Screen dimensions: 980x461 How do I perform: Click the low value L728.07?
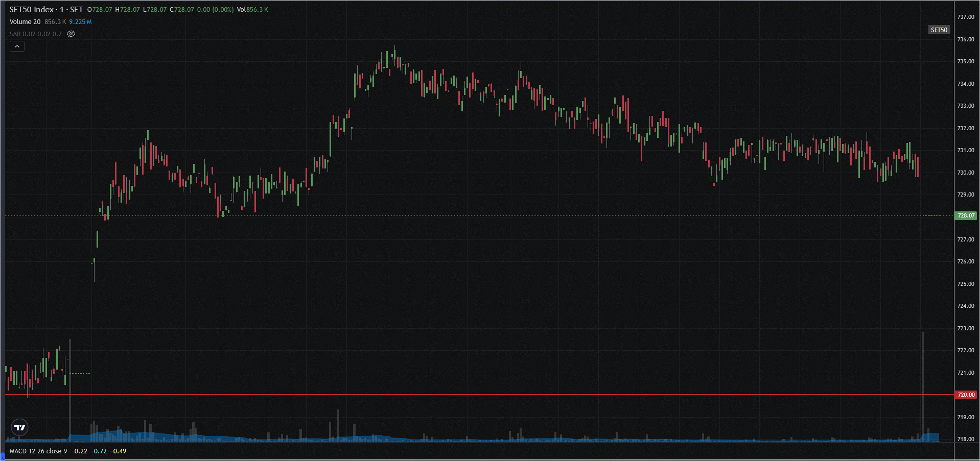coord(155,10)
